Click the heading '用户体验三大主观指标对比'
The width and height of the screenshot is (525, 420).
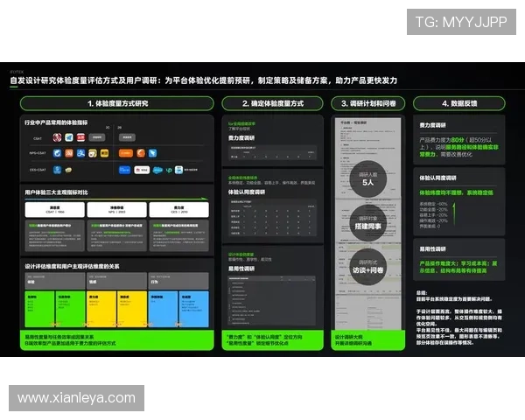[x=56, y=192]
